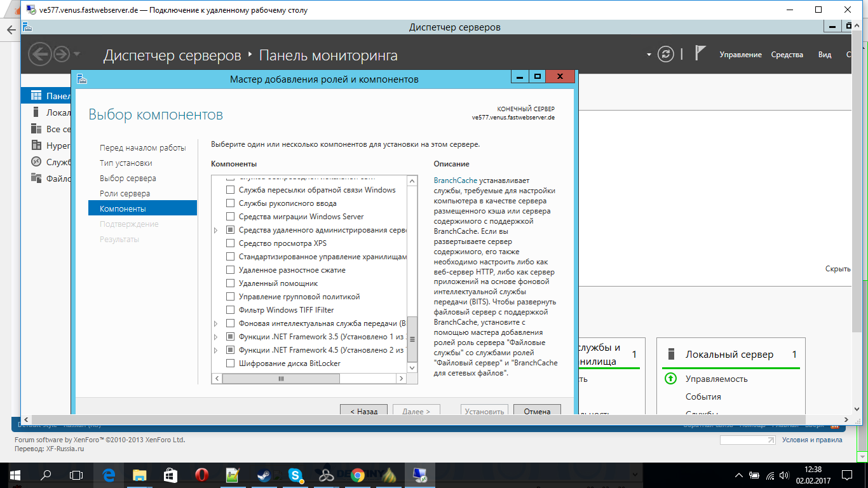This screenshot has height=488, width=868.
Task: Open Skype from the taskbar
Action: coord(295,475)
